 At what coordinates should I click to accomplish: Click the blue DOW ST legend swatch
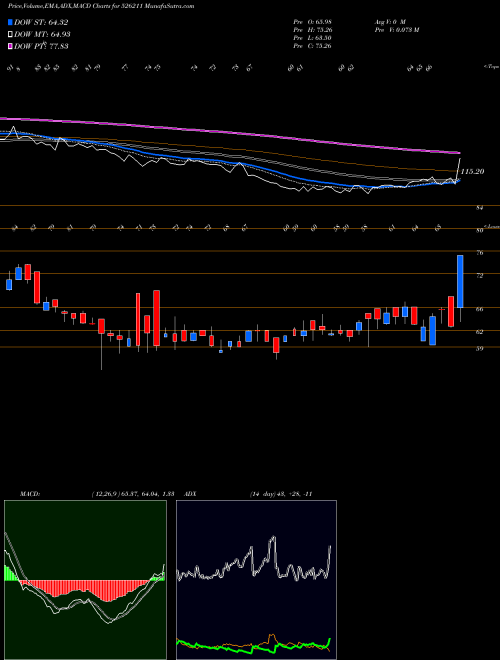click(x=11, y=22)
